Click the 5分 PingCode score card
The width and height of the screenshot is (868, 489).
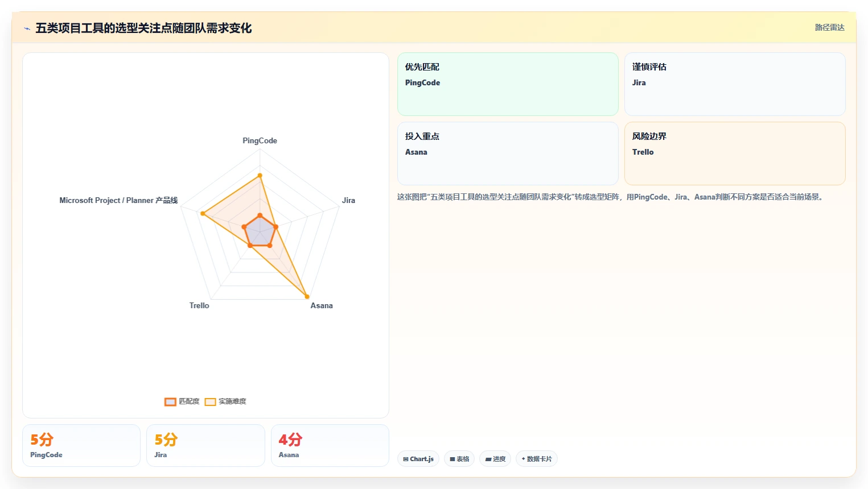pyautogui.click(x=81, y=445)
